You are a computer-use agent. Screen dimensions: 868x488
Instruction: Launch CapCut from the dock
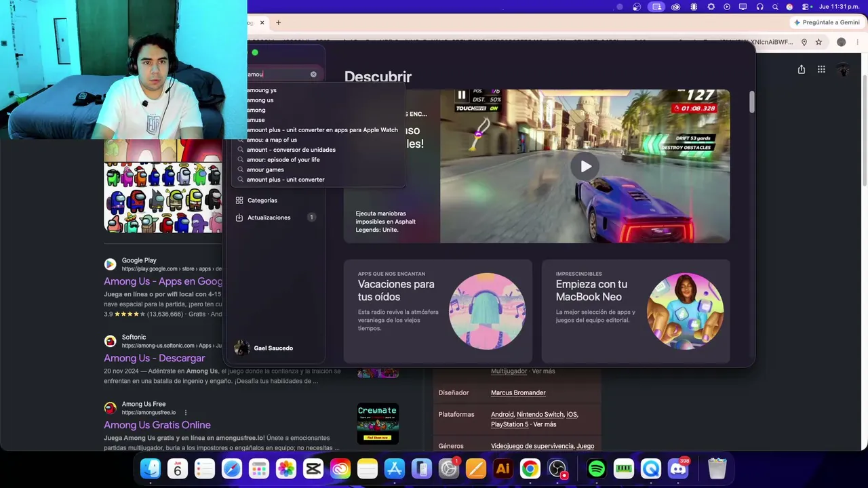pos(313,468)
